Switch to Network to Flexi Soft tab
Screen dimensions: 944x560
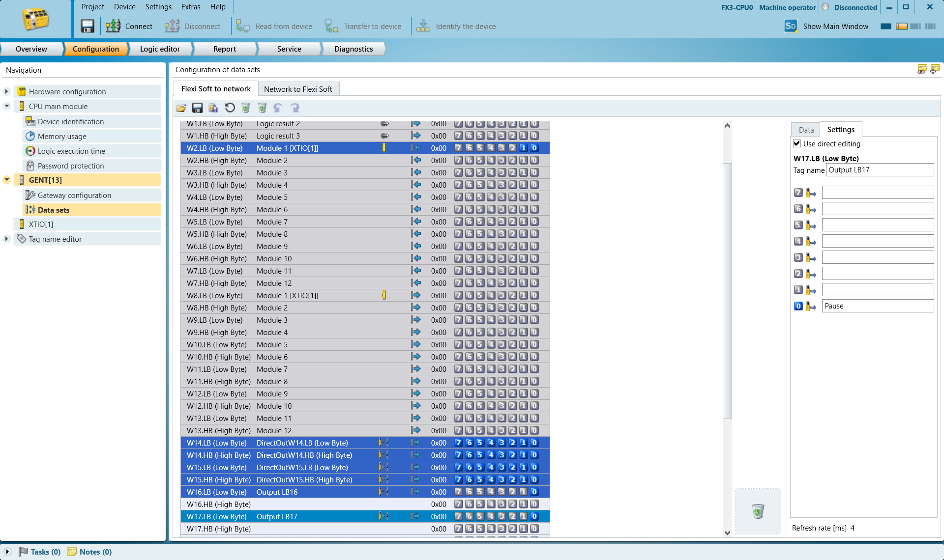tap(298, 89)
